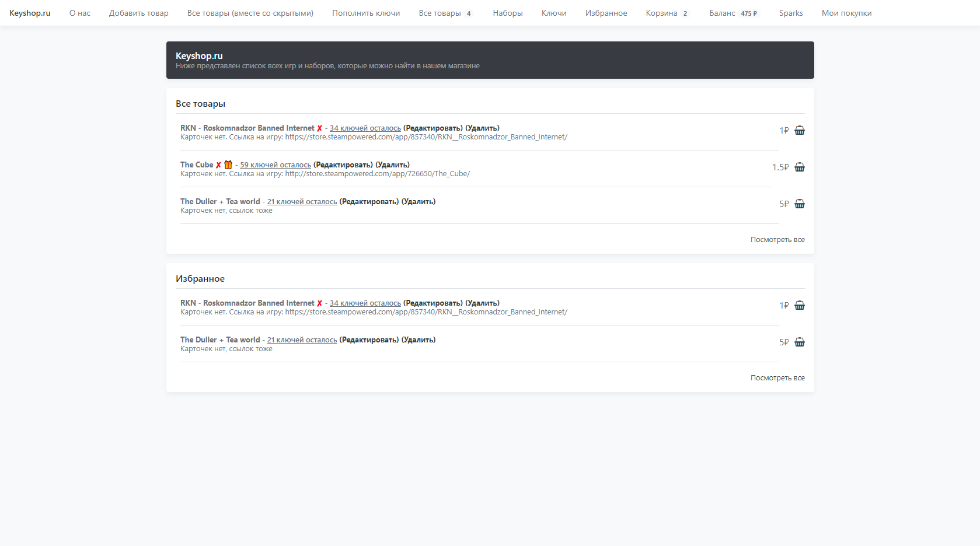Click basket icon for The Cube
The height and width of the screenshot is (546, 980).
tap(799, 167)
